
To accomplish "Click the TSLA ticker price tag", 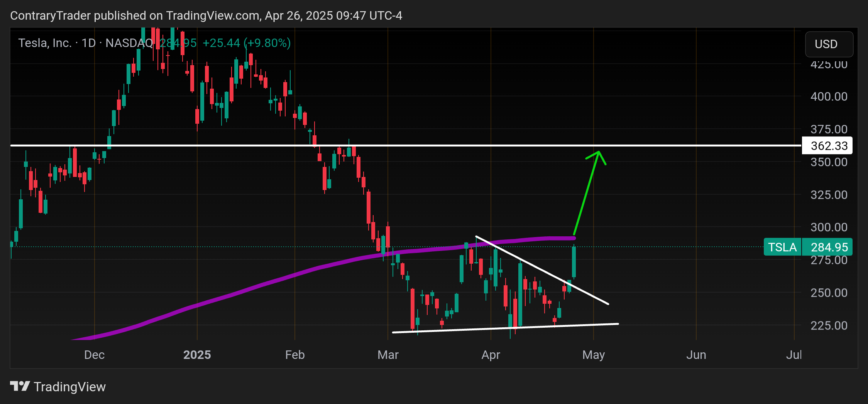I will (782, 247).
